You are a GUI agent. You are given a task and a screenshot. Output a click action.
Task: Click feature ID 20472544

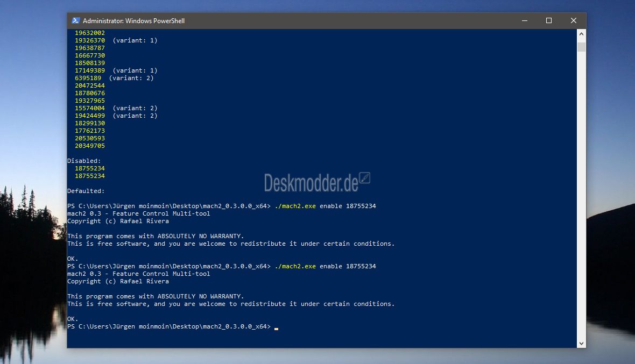pos(90,85)
